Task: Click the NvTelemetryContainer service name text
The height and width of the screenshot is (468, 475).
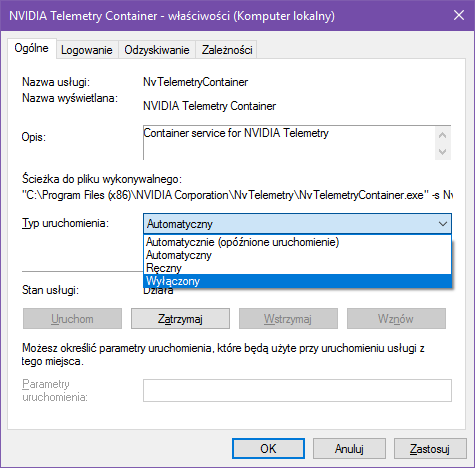Action: [x=195, y=82]
